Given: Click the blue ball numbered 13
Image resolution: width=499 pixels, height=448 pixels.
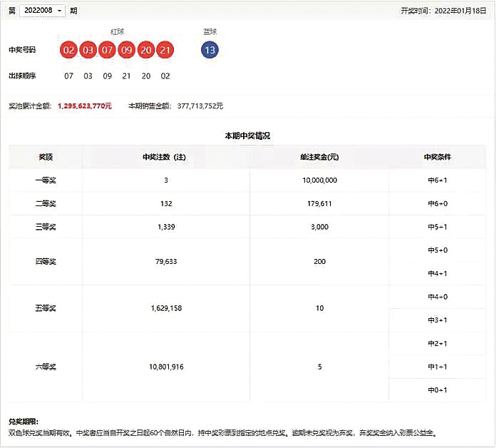Looking at the screenshot, I should pos(210,50).
